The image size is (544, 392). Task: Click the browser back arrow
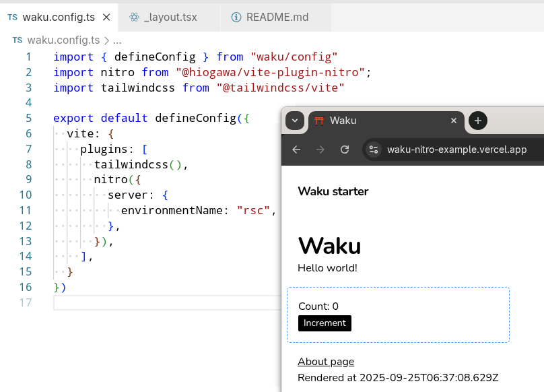click(x=296, y=150)
